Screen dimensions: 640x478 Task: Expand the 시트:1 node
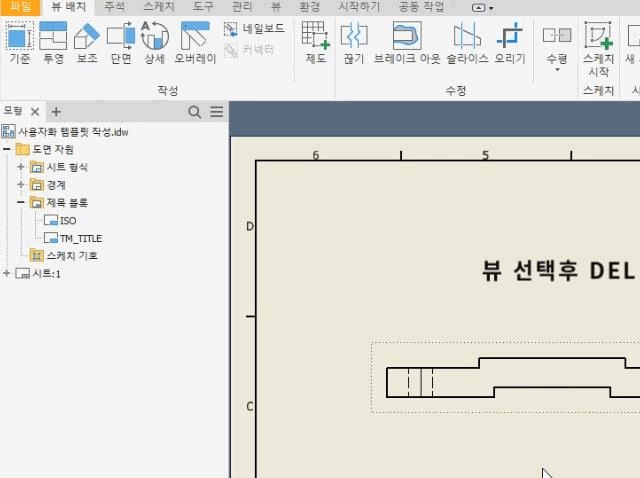pos(7,273)
